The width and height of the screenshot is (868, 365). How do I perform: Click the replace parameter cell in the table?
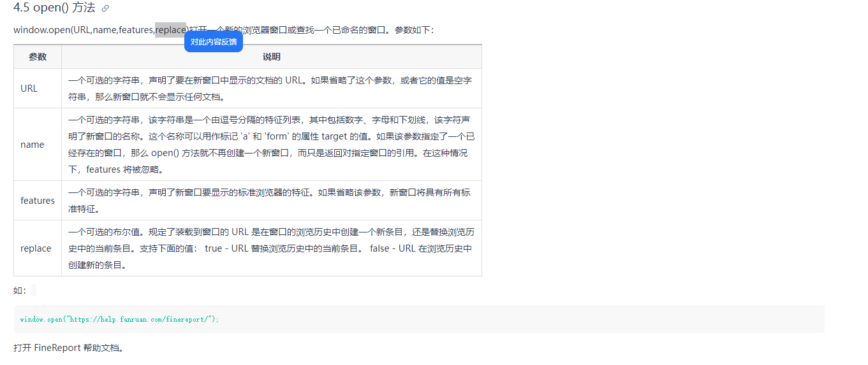pyautogui.click(x=38, y=248)
